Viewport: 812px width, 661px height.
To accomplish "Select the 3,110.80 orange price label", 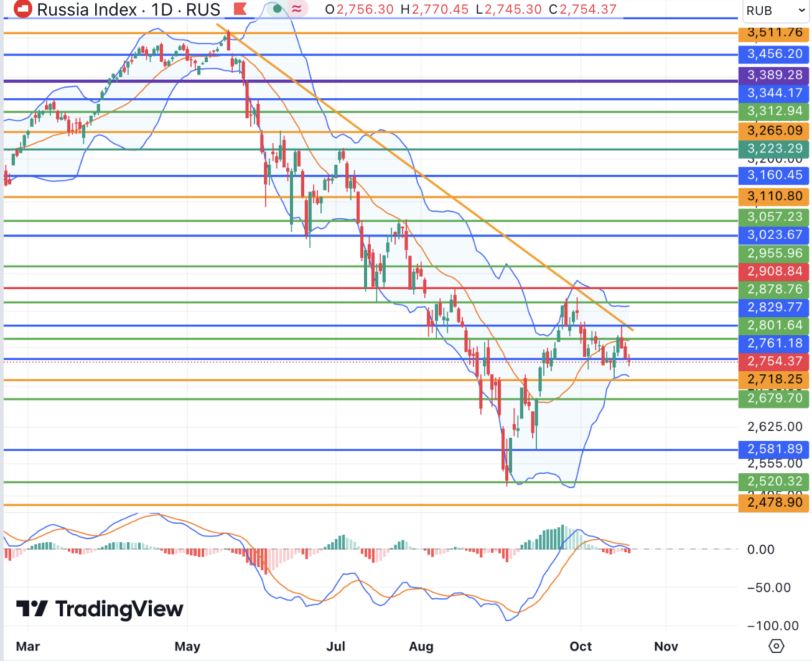I will [774, 196].
